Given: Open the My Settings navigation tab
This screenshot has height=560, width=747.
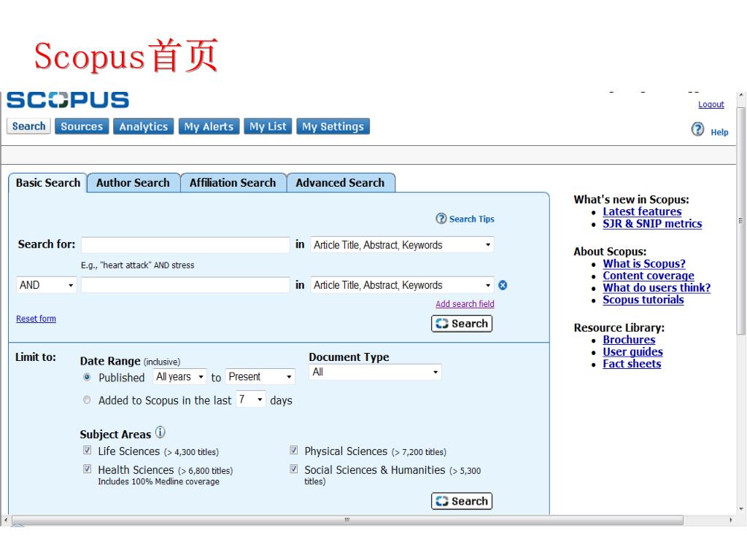Looking at the screenshot, I should click(x=333, y=127).
